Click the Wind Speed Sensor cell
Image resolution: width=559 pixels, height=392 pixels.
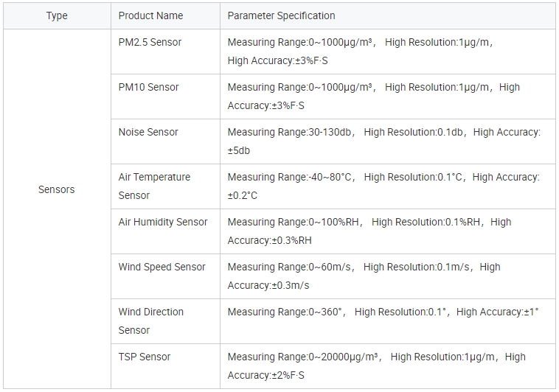pos(162,267)
